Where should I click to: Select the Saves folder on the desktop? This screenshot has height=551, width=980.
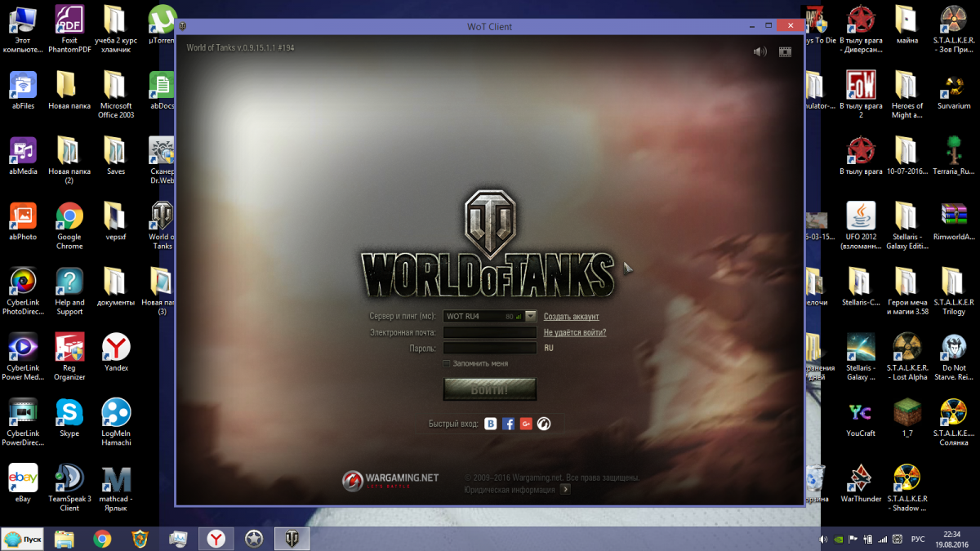coord(116,155)
